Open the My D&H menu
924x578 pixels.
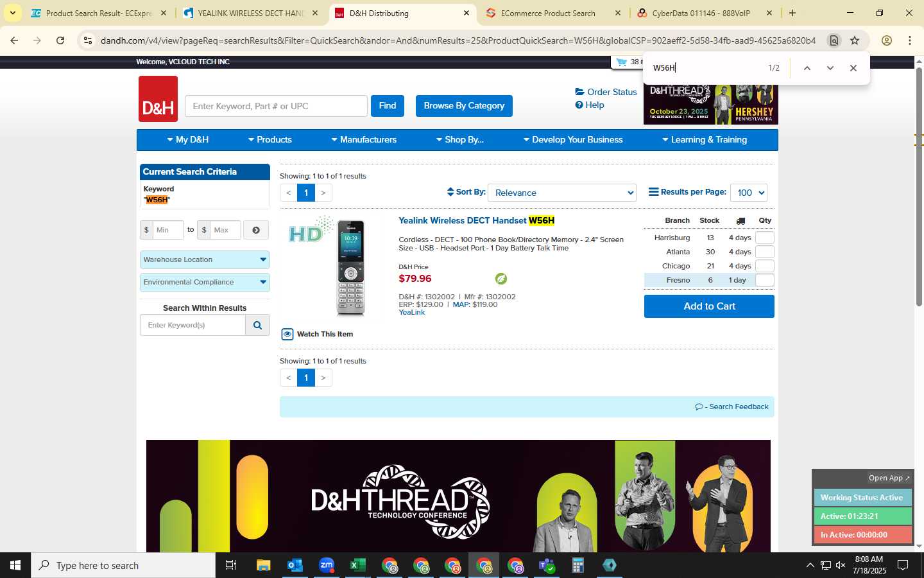click(x=188, y=139)
